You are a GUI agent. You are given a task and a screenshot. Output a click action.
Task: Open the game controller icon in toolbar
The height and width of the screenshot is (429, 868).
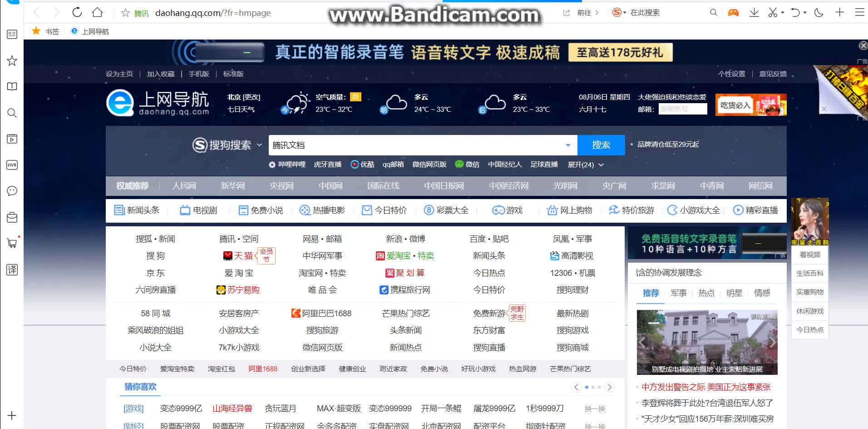click(733, 13)
